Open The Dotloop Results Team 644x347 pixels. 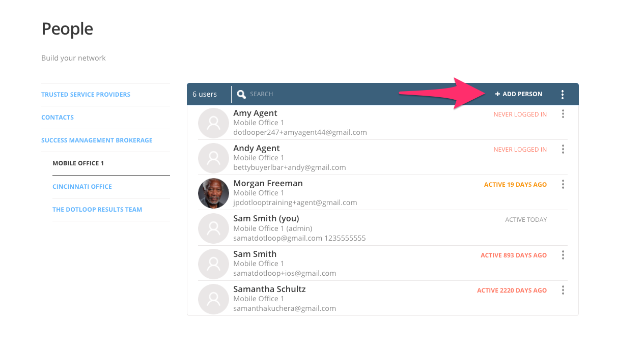click(97, 210)
